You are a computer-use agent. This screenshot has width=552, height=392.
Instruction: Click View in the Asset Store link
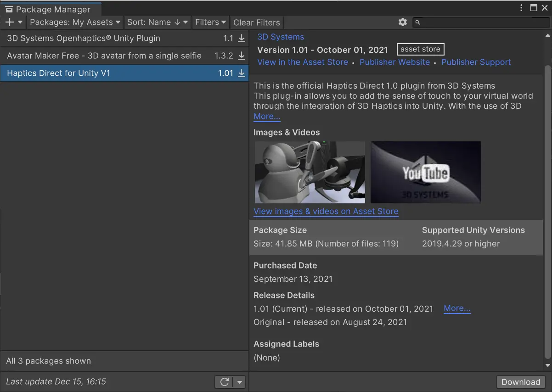303,62
